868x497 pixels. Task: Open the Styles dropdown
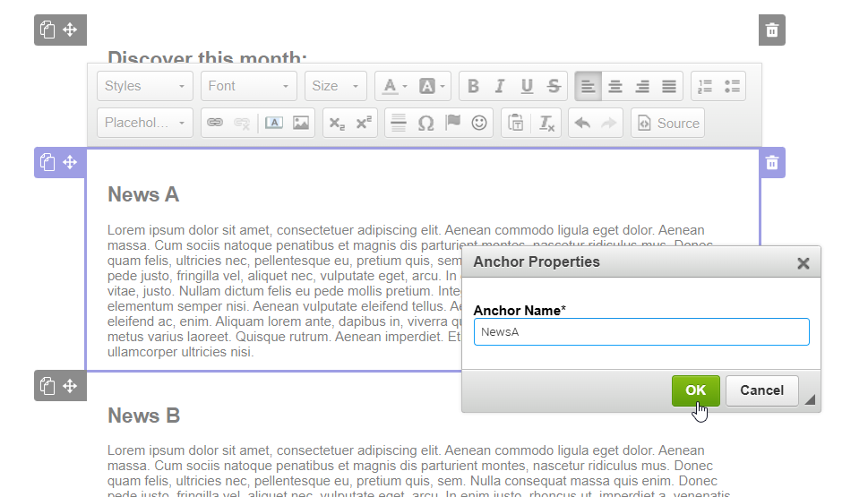145,86
